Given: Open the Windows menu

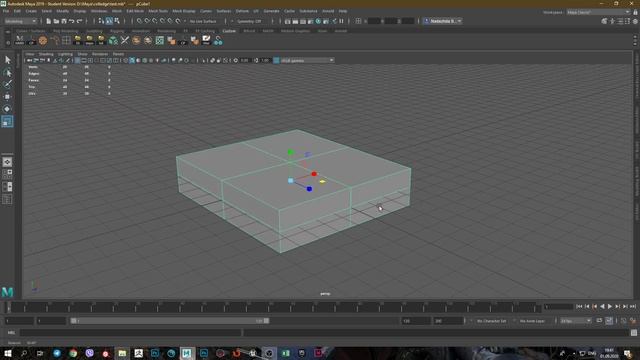Looking at the screenshot, I should tap(99, 11).
